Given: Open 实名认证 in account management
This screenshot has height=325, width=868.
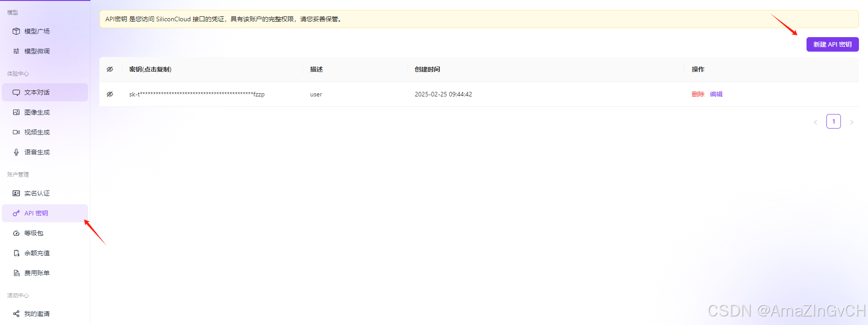Looking at the screenshot, I should coord(45,193).
